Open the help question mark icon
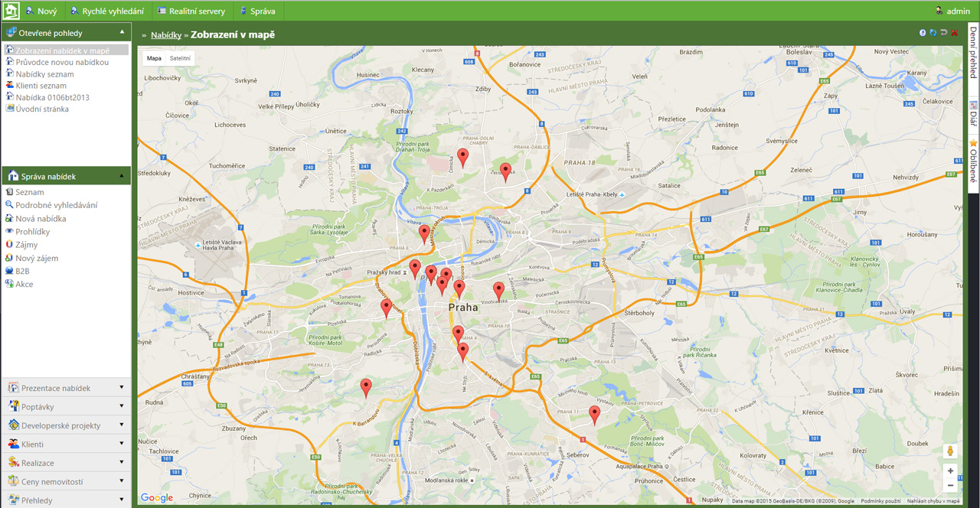The height and width of the screenshot is (508, 980). point(923,33)
